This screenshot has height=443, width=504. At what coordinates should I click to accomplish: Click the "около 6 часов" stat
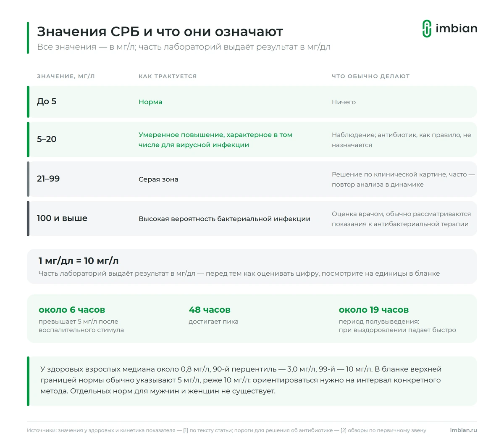[x=72, y=310]
